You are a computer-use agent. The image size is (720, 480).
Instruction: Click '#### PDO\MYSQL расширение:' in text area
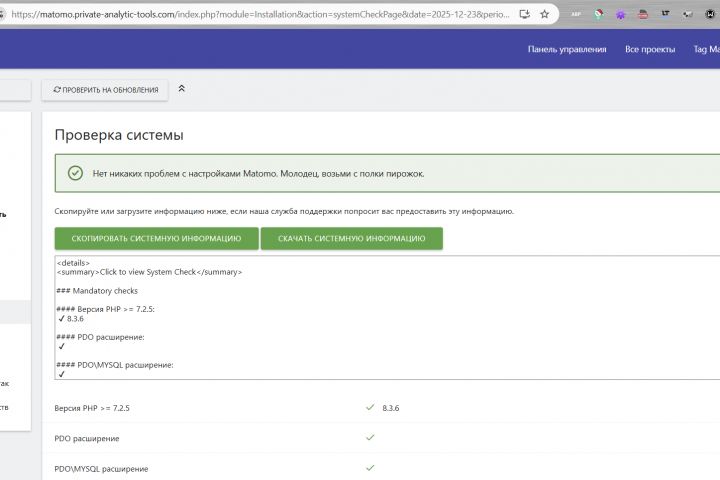(115, 365)
